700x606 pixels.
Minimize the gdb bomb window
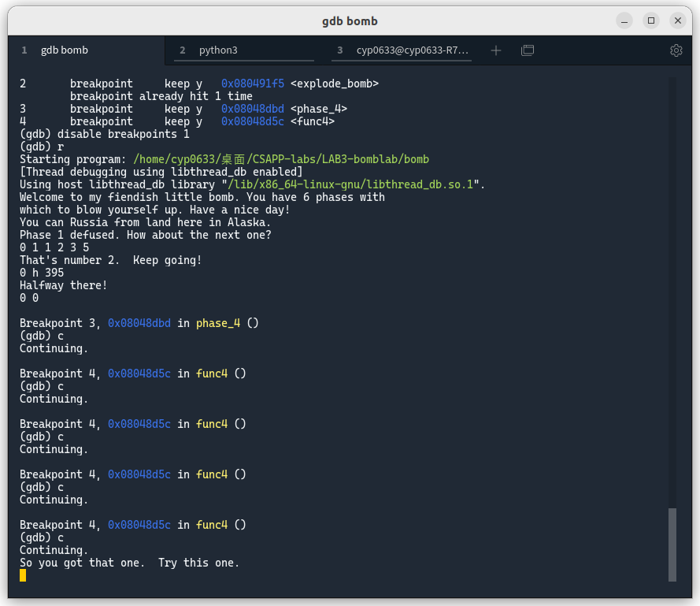tap(624, 21)
